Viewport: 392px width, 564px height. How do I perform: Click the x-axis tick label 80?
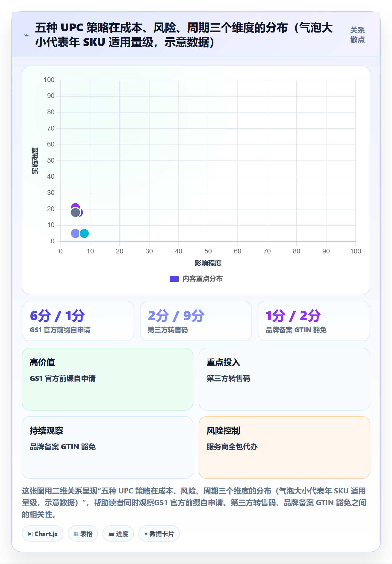tap(297, 251)
